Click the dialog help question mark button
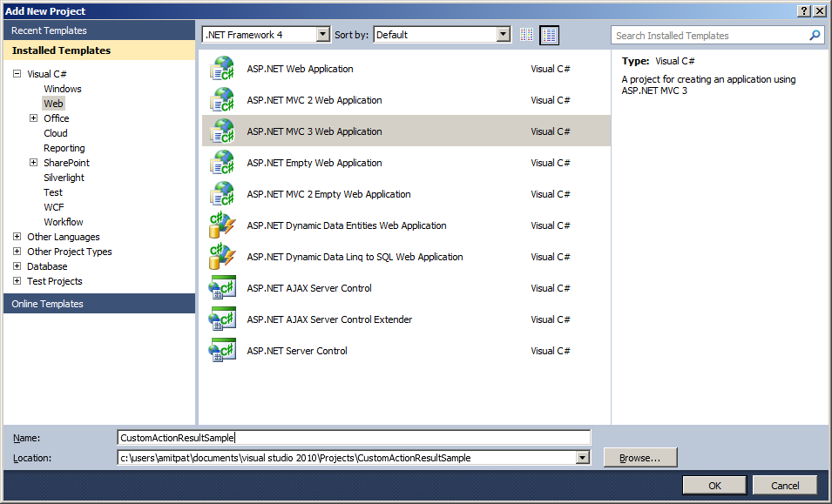The image size is (832, 504). coord(804,11)
